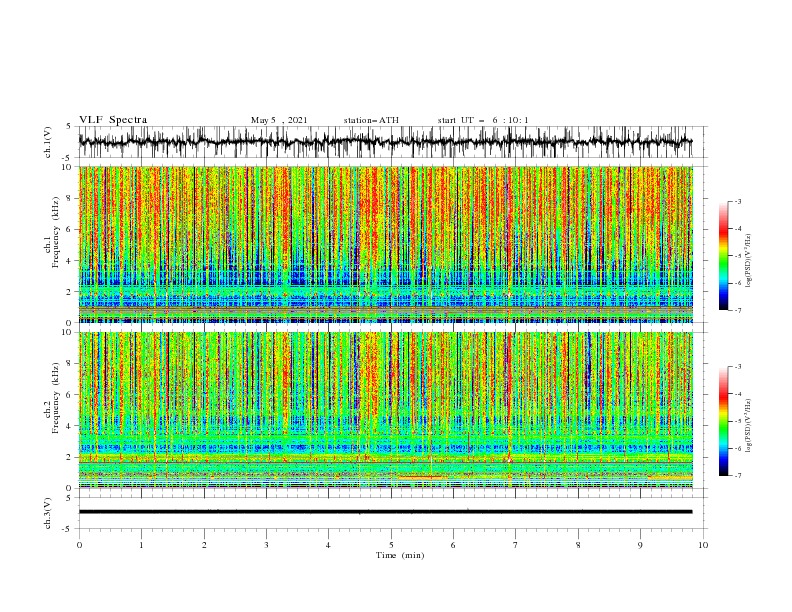The image size is (792, 612).
Task: Click tick label '5' on the Time axis
Action: tap(391, 545)
